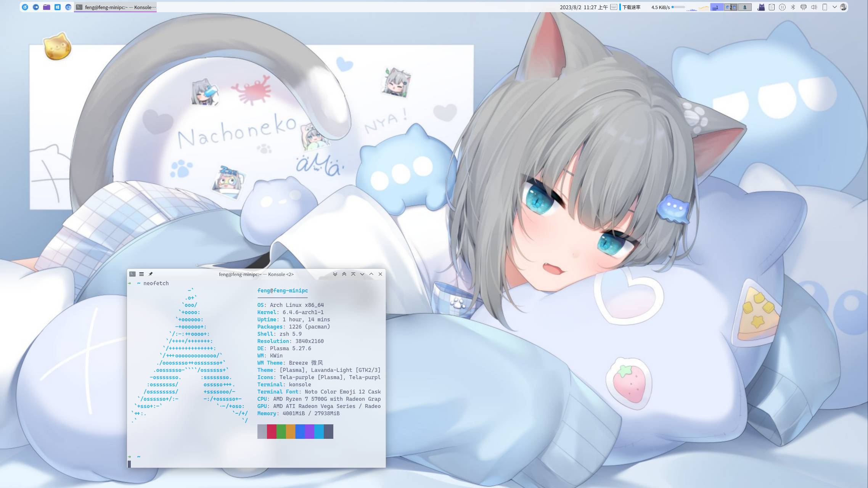
Task: Click the Theme: Lavanda-Light line
Action: point(319,370)
